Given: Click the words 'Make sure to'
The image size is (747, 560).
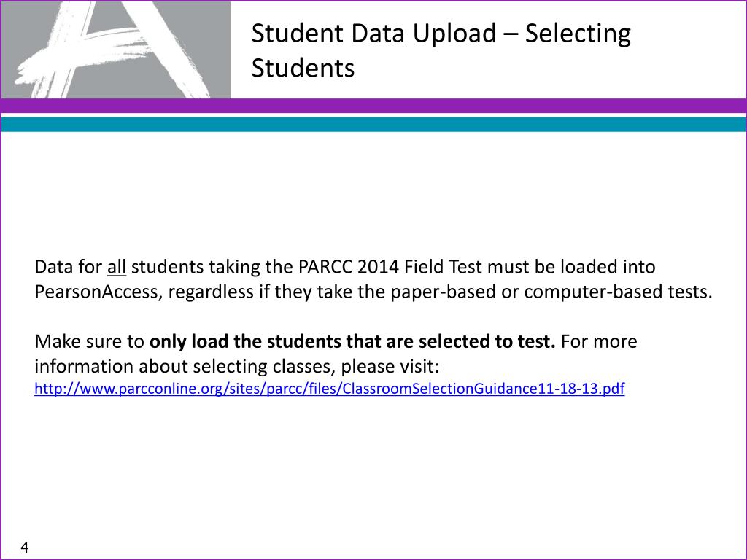Looking at the screenshot, I should 89,341.
